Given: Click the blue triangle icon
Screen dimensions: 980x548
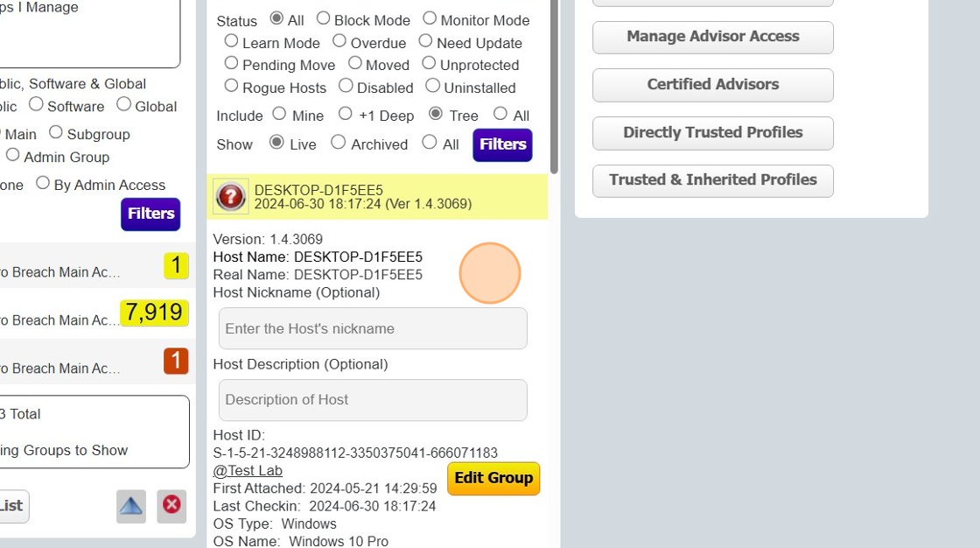Looking at the screenshot, I should 131,506.
